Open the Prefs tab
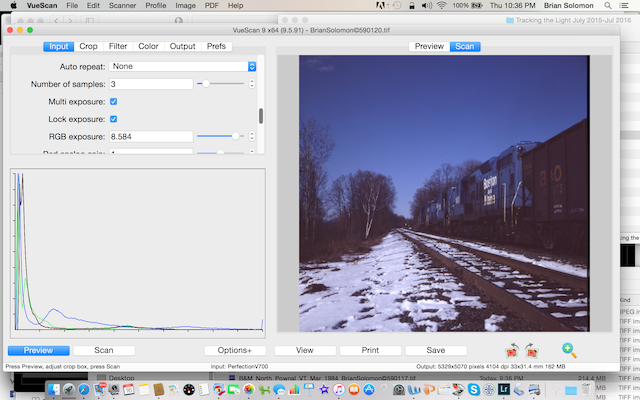The height and width of the screenshot is (400, 640). pyautogui.click(x=216, y=47)
